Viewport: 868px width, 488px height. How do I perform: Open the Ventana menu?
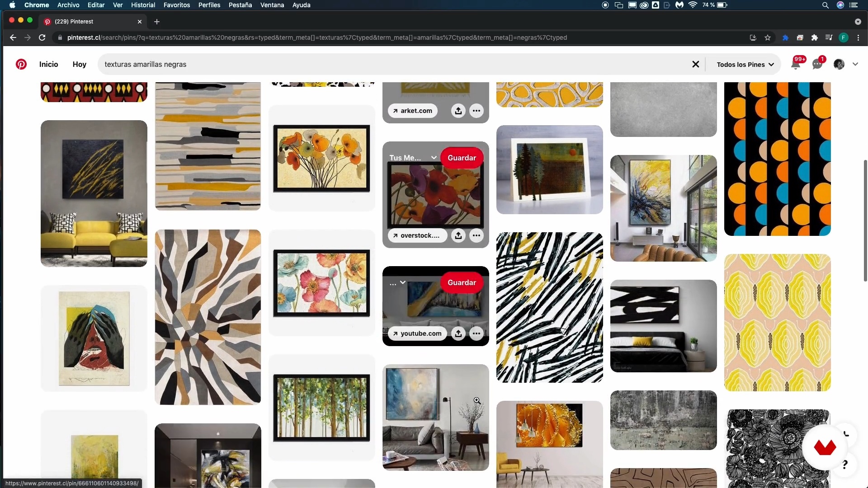pyautogui.click(x=272, y=5)
